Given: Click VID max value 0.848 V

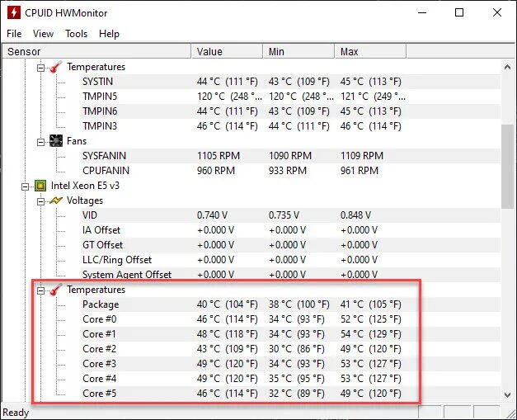Looking at the screenshot, I should (x=355, y=215).
